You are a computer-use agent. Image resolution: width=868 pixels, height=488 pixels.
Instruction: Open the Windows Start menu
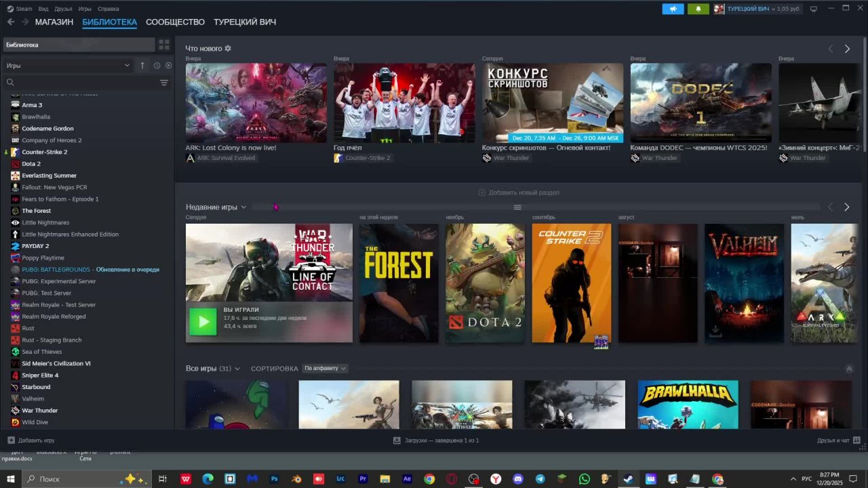tap(11, 479)
